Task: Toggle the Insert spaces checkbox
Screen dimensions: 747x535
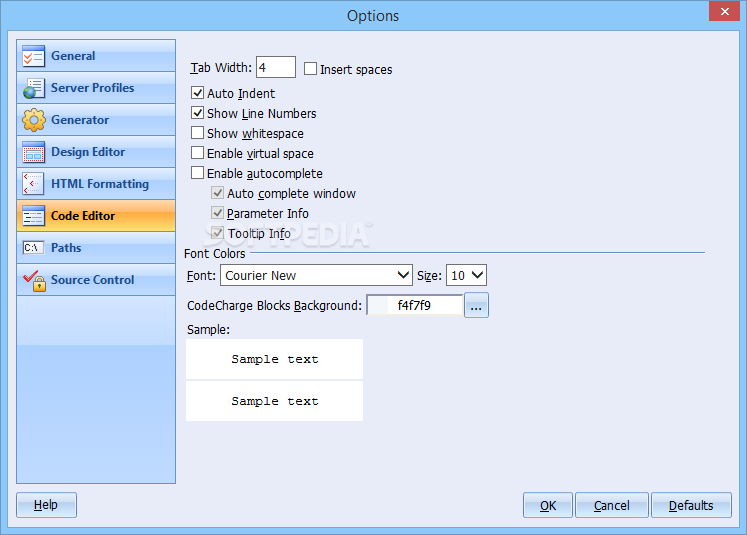Action: point(311,69)
